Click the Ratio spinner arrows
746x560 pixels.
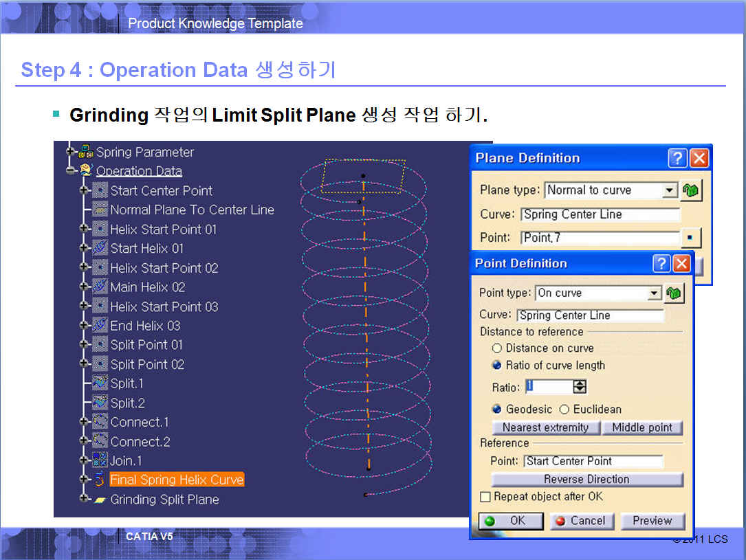point(580,387)
